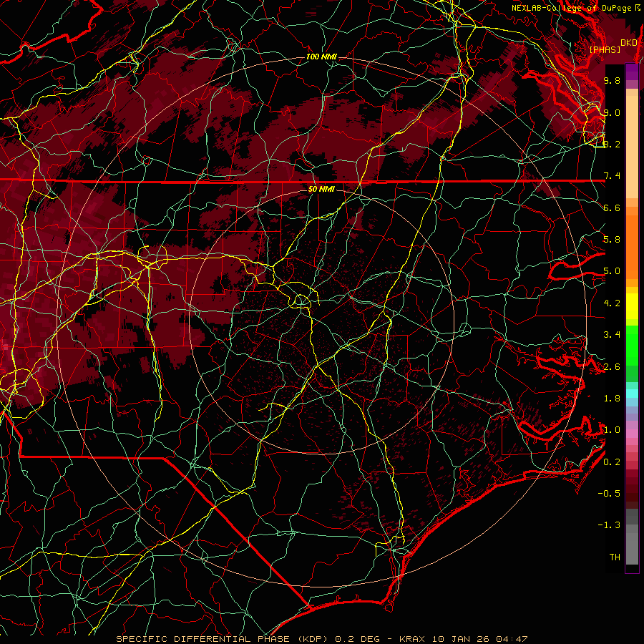Click the yellow section of the color bar

tap(632, 306)
